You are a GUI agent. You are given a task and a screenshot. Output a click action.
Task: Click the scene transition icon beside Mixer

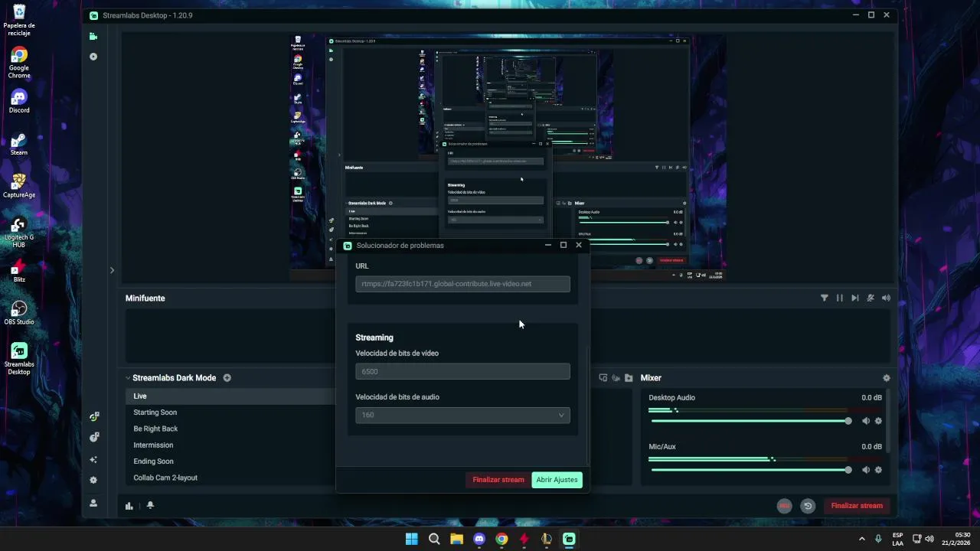tap(603, 378)
